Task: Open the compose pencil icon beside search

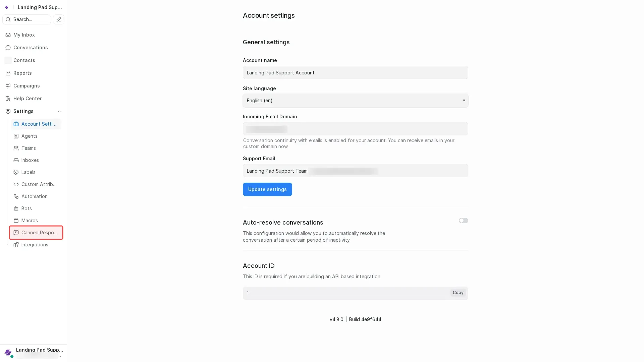Action: click(59, 19)
